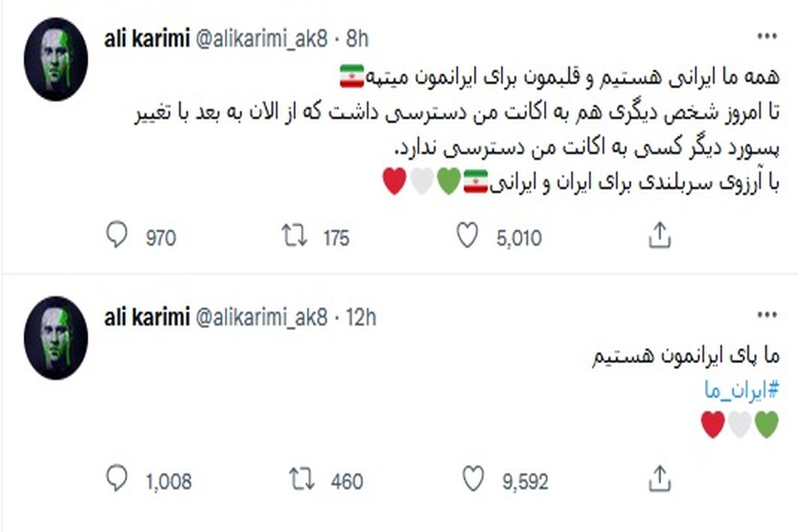Open the share icon on the first tweet

pyautogui.click(x=660, y=233)
